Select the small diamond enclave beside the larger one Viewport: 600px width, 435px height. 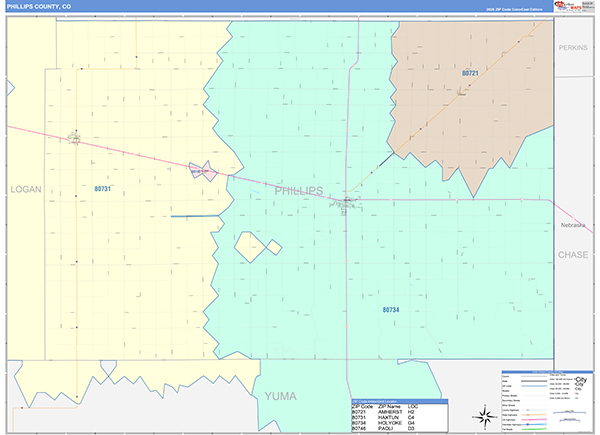point(274,247)
